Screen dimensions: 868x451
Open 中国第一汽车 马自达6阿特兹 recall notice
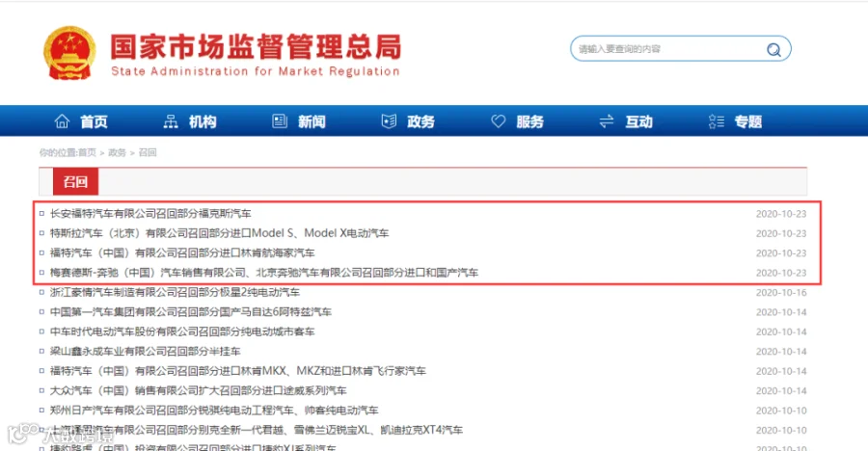pyautogui.click(x=190, y=312)
